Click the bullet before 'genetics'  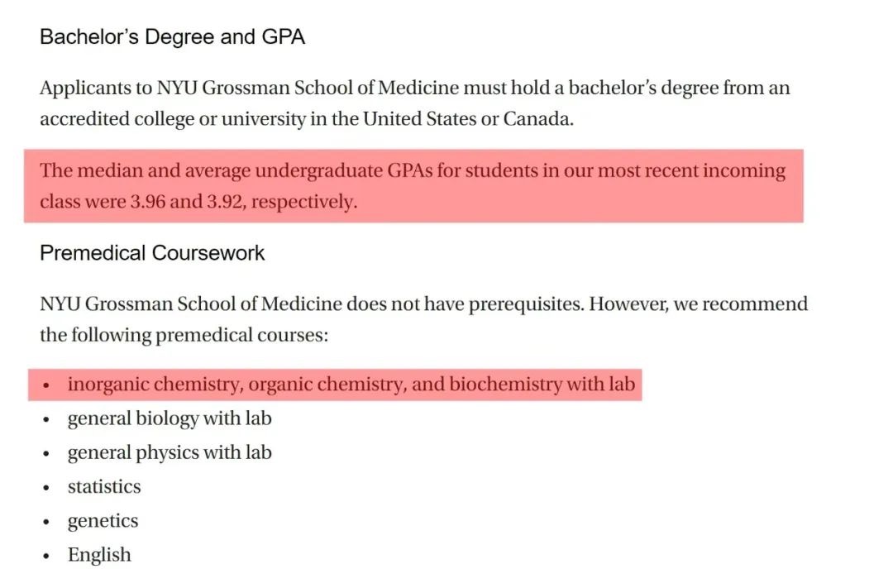46,523
